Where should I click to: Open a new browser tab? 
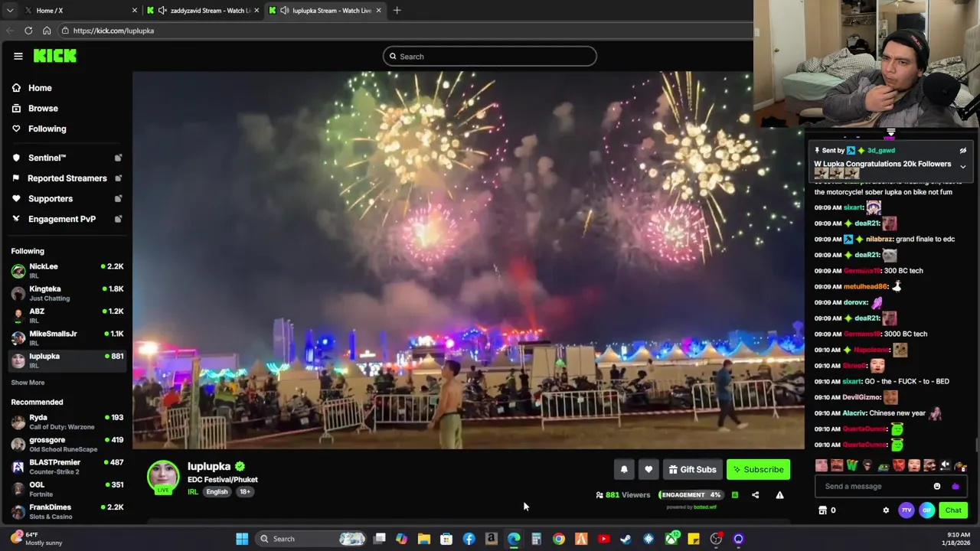[x=397, y=11]
